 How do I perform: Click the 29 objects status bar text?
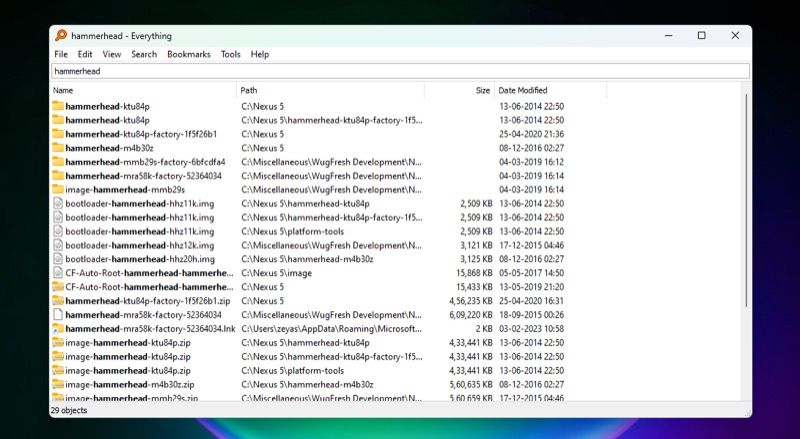pyautogui.click(x=69, y=410)
